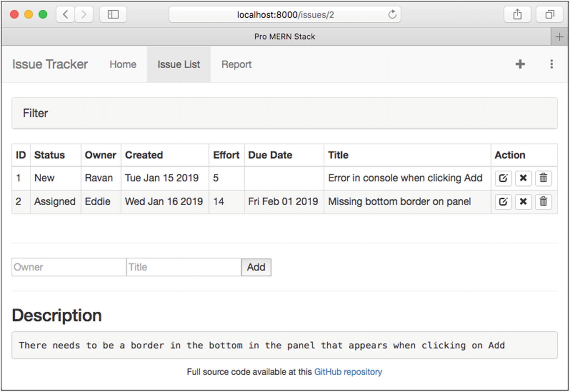
Task: Open the GitHub repository link
Action: (348, 372)
